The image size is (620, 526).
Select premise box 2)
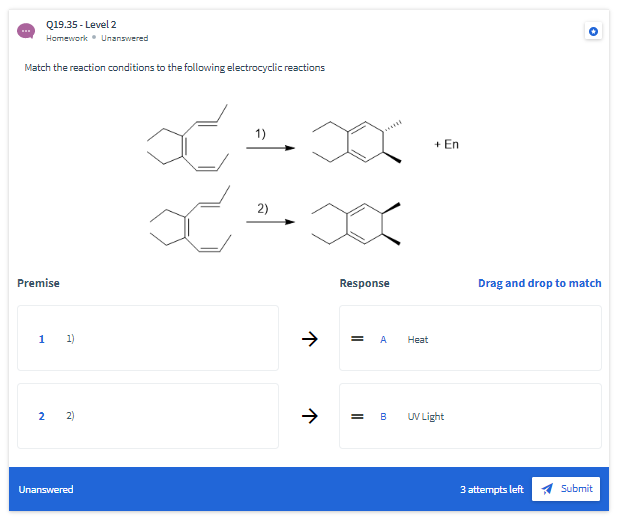[148, 416]
